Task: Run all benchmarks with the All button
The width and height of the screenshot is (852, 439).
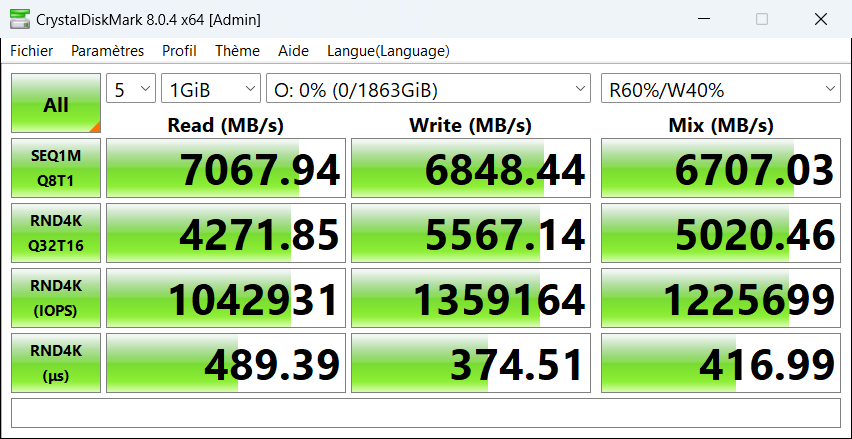Action: [x=56, y=103]
